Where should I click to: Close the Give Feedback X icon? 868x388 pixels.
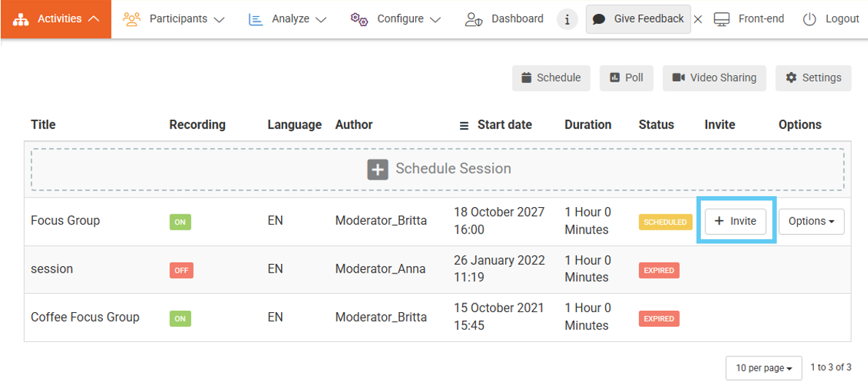coord(698,19)
